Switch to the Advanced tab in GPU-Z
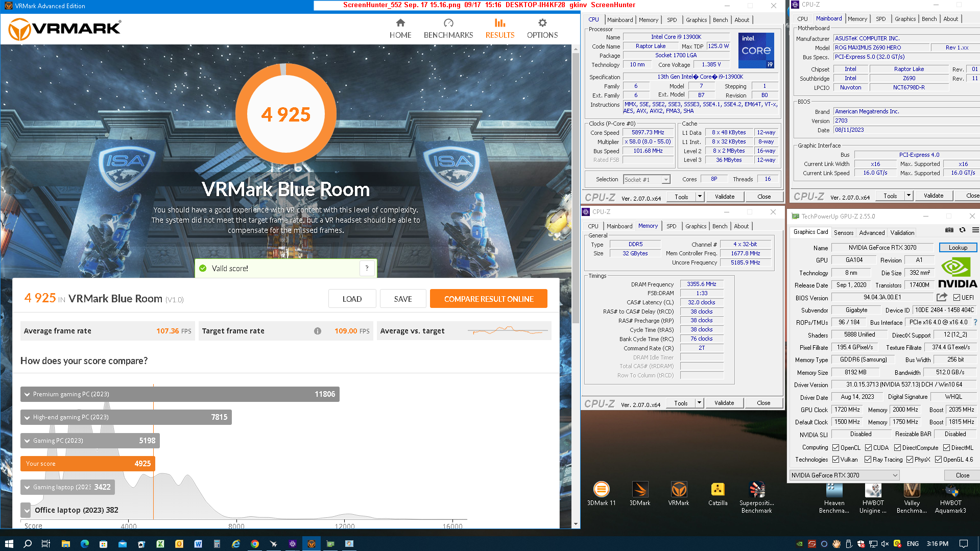Viewport: 980px width, 551px height. click(x=872, y=233)
